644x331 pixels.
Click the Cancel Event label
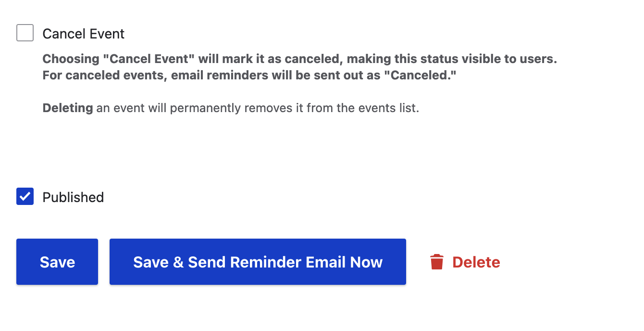pos(83,33)
